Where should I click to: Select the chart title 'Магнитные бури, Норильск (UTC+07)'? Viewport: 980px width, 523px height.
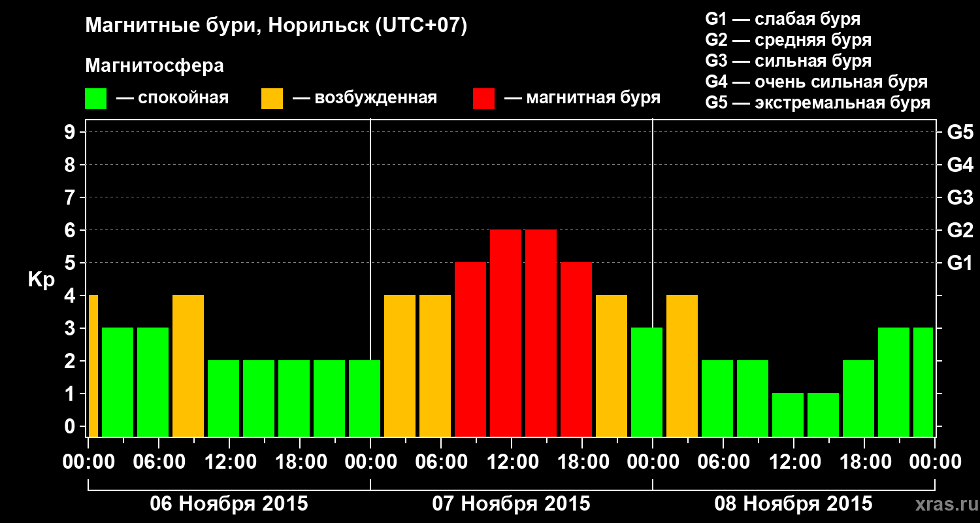tap(276, 26)
